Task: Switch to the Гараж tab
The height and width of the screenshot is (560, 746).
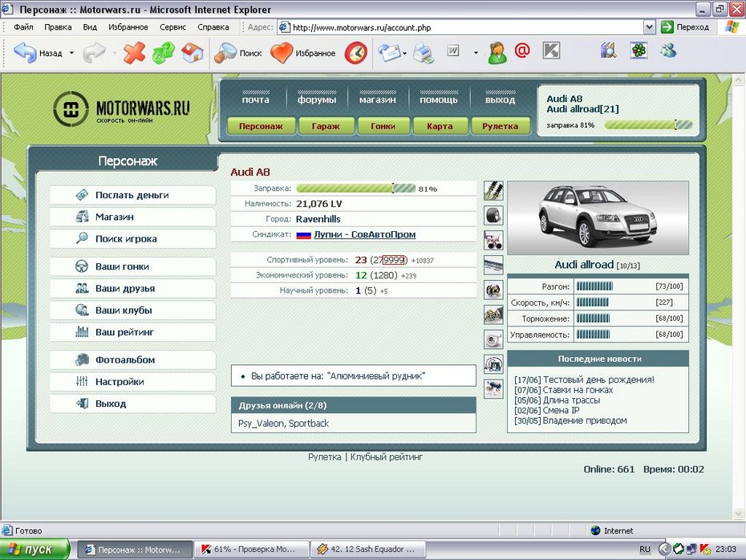Action: pos(326,126)
